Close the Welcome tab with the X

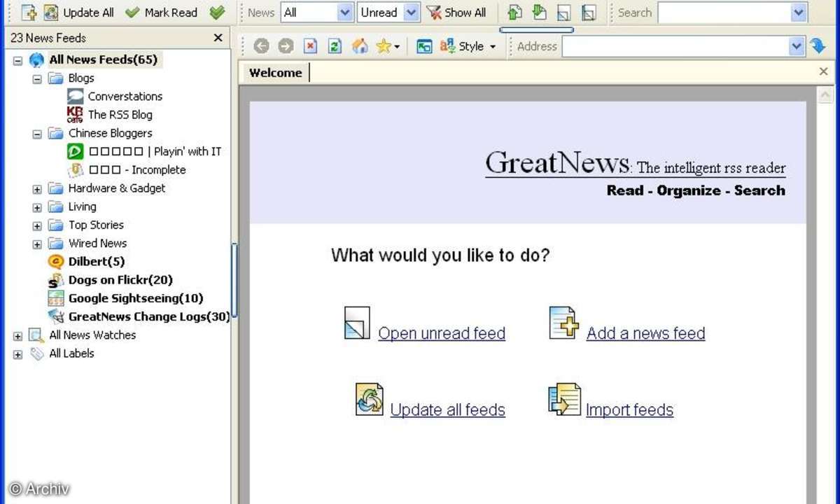coord(823,71)
